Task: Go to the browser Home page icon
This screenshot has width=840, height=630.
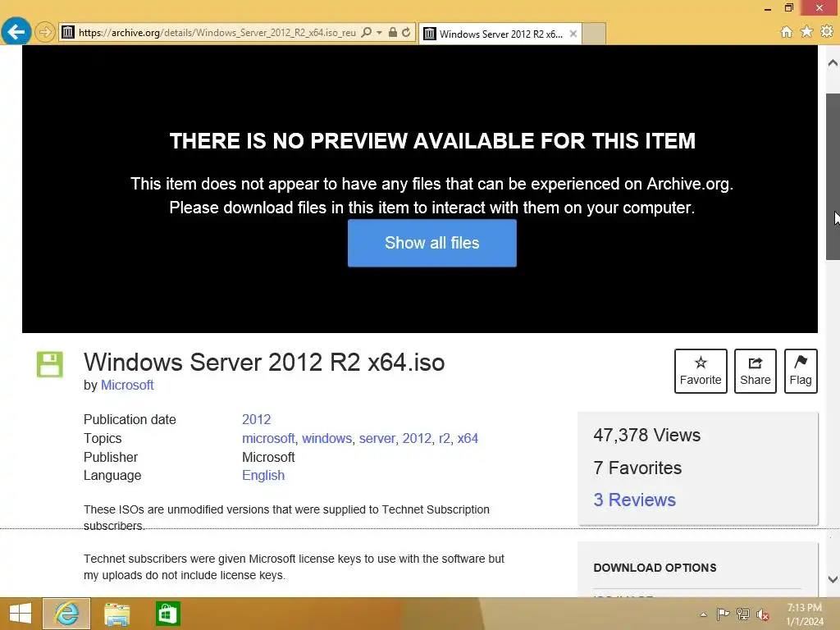Action: [787, 32]
